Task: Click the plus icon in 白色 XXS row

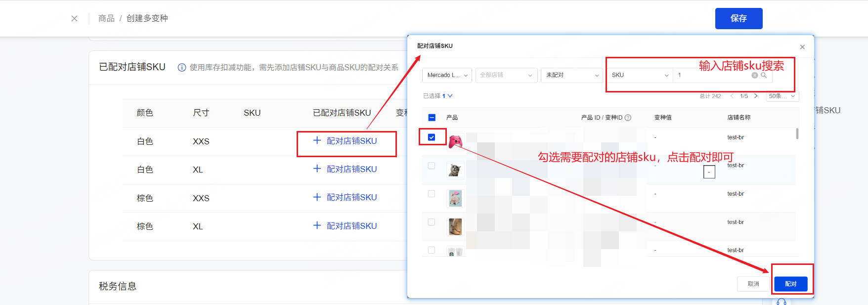Action: [x=317, y=140]
